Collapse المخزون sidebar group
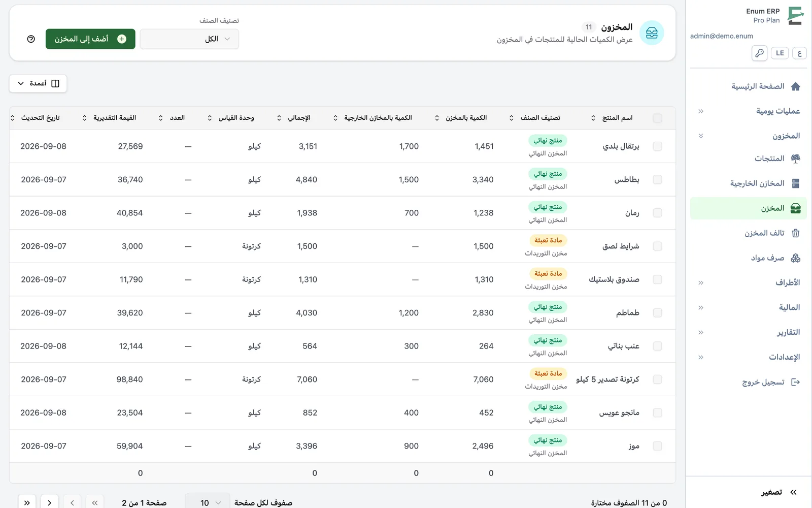The width and height of the screenshot is (812, 508). [749, 136]
